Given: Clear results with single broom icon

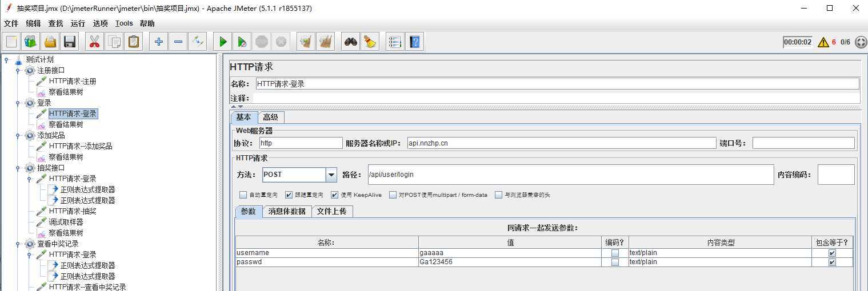Looking at the screenshot, I should click(x=306, y=42).
